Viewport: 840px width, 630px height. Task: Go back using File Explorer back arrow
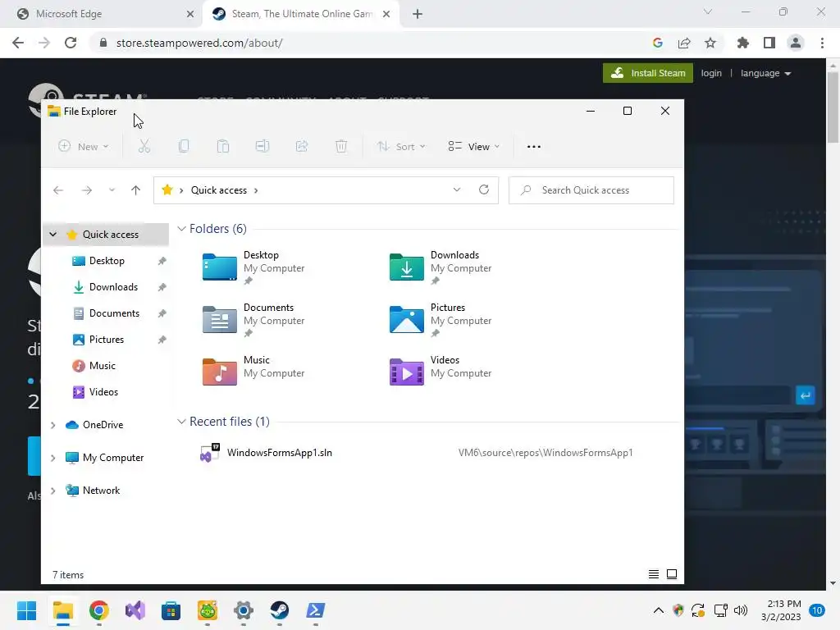click(58, 190)
